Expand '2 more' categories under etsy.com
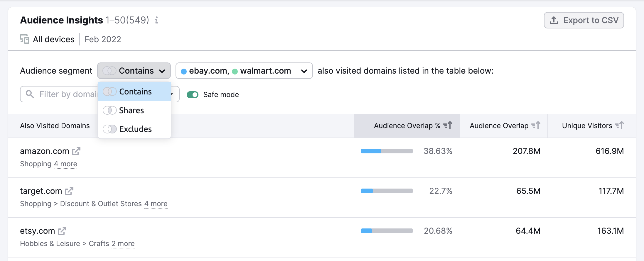 pos(123,244)
